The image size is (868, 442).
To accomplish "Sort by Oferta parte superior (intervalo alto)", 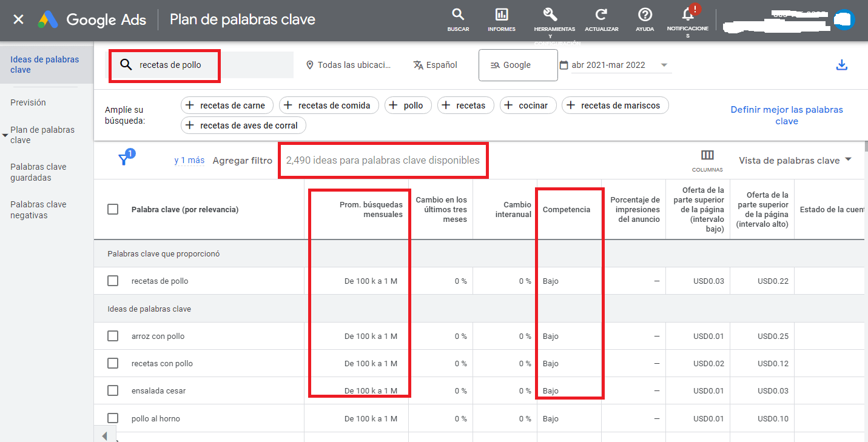I will pos(762,209).
